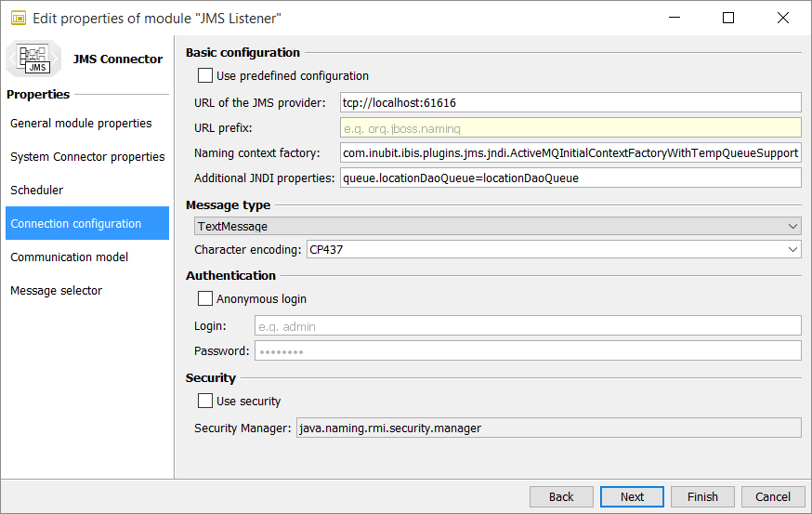Click into the Login text field
The image size is (812, 514).
coord(527,325)
